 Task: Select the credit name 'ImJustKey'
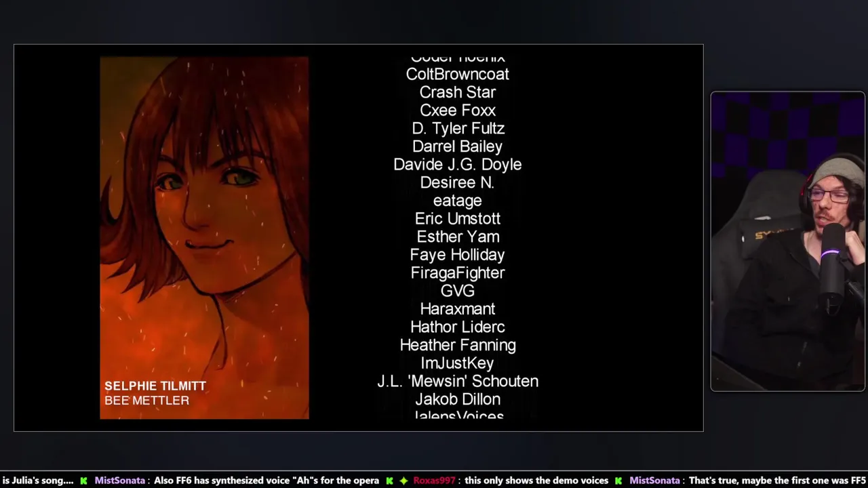click(x=458, y=363)
